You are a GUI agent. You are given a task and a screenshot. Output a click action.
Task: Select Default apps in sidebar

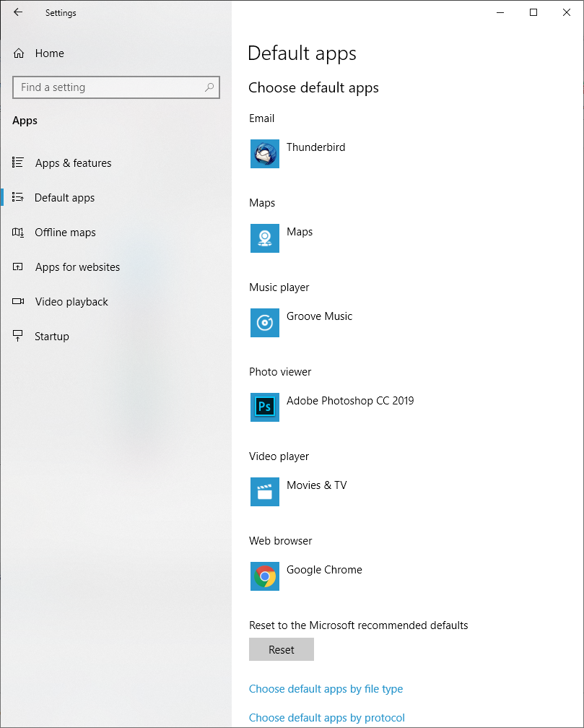point(64,198)
